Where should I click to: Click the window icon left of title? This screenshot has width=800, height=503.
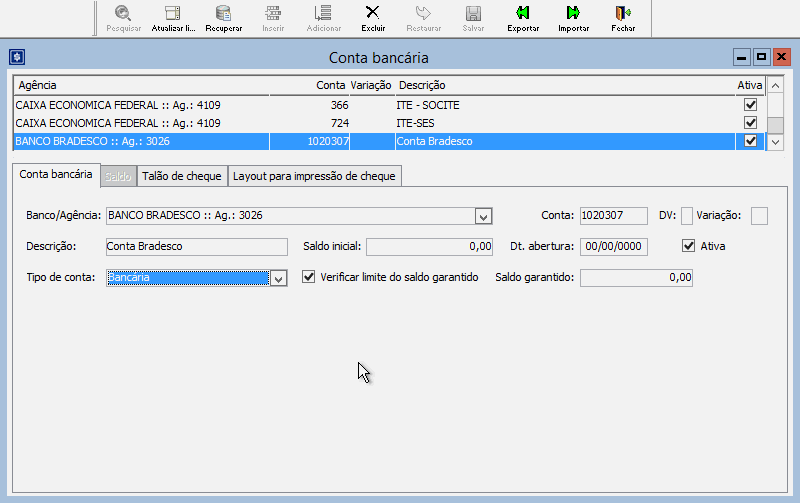[17, 58]
